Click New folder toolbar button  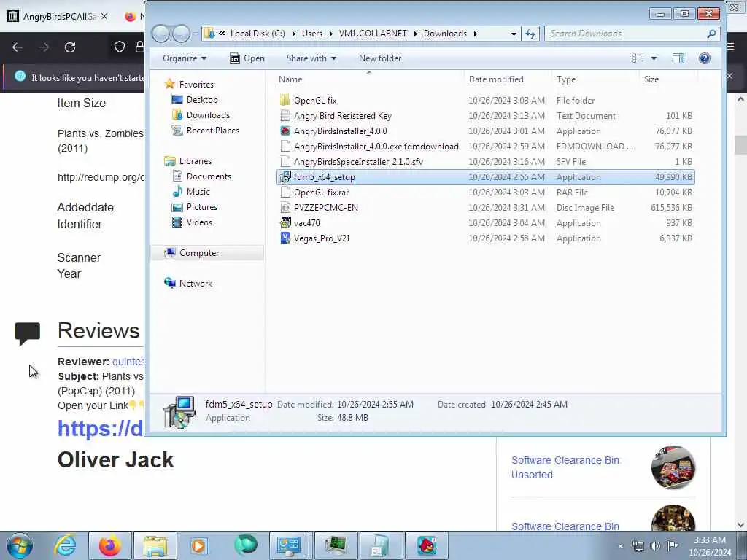pyautogui.click(x=380, y=58)
